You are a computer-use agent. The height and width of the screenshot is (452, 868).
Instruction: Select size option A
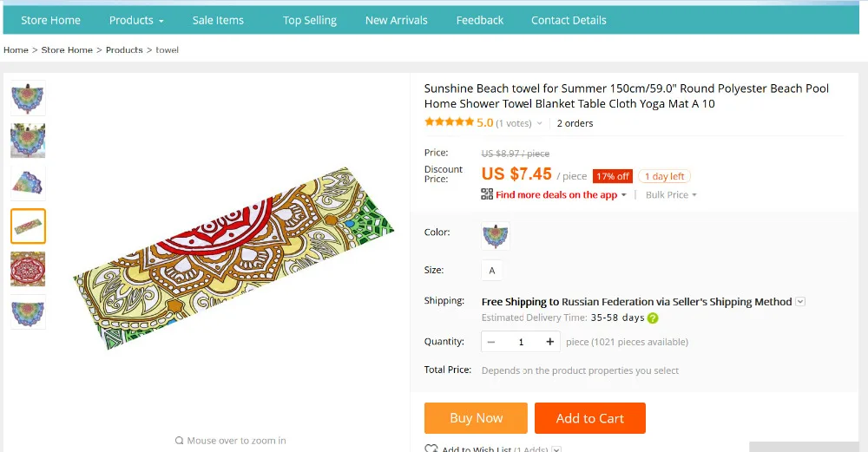click(x=492, y=271)
